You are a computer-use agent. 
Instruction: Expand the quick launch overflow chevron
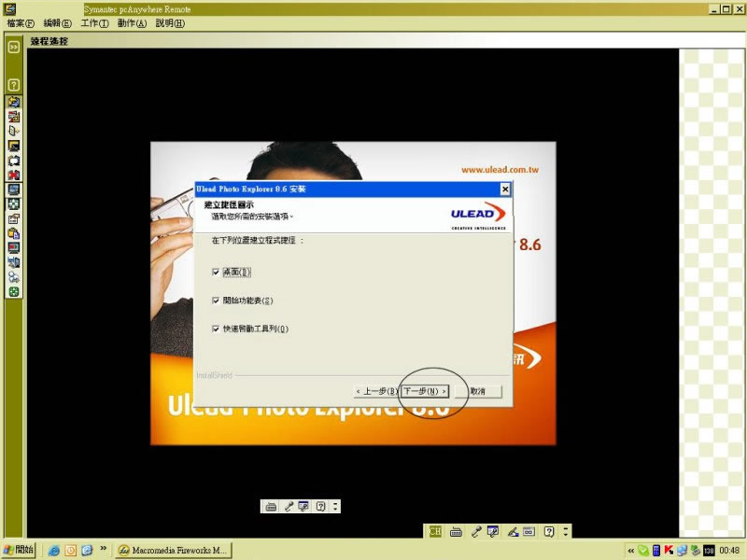104,549
